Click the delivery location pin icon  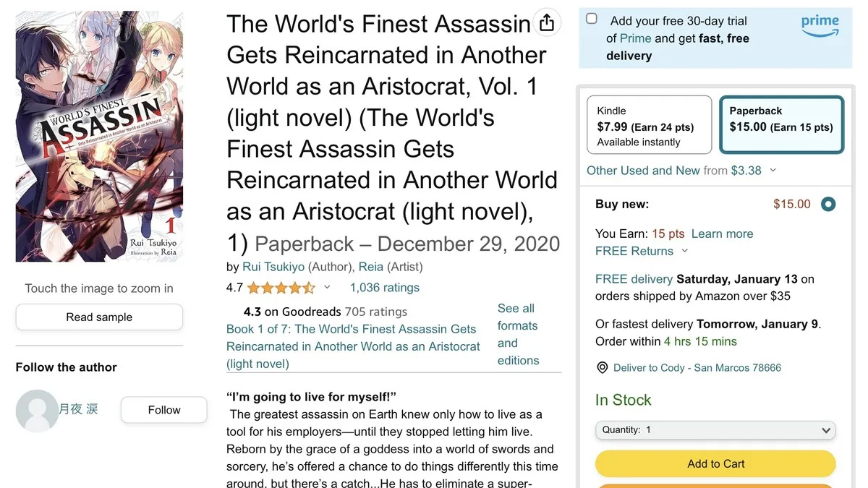602,368
